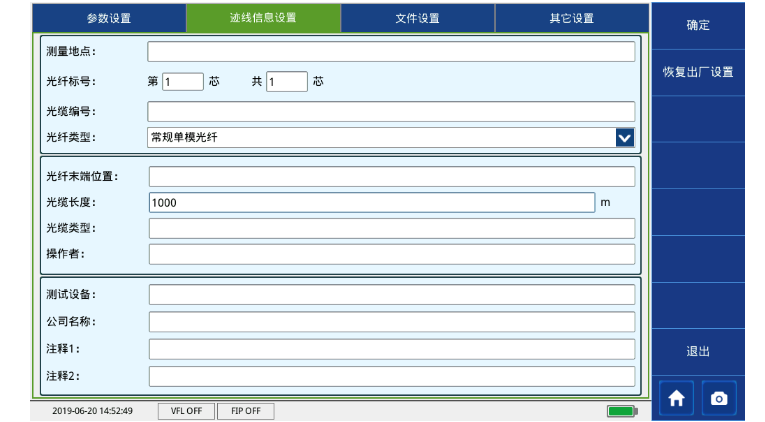Exit the settings with 退出
The height and width of the screenshot is (422, 765).
tap(698, 351)
